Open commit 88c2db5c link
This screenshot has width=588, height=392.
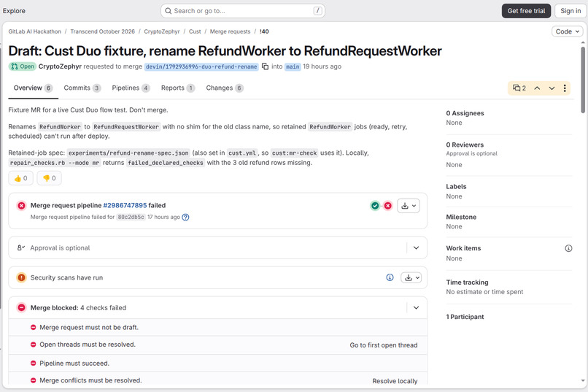[131, 218]
